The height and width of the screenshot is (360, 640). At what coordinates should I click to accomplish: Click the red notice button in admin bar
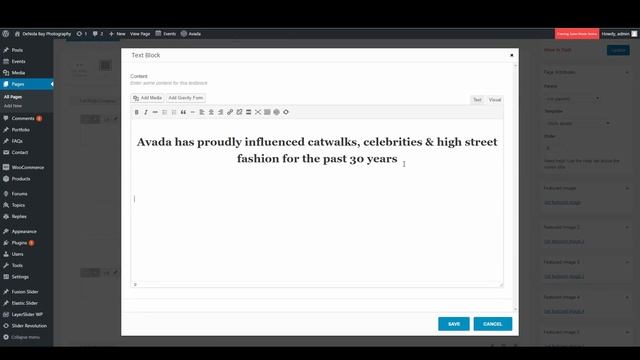(577, 34)
